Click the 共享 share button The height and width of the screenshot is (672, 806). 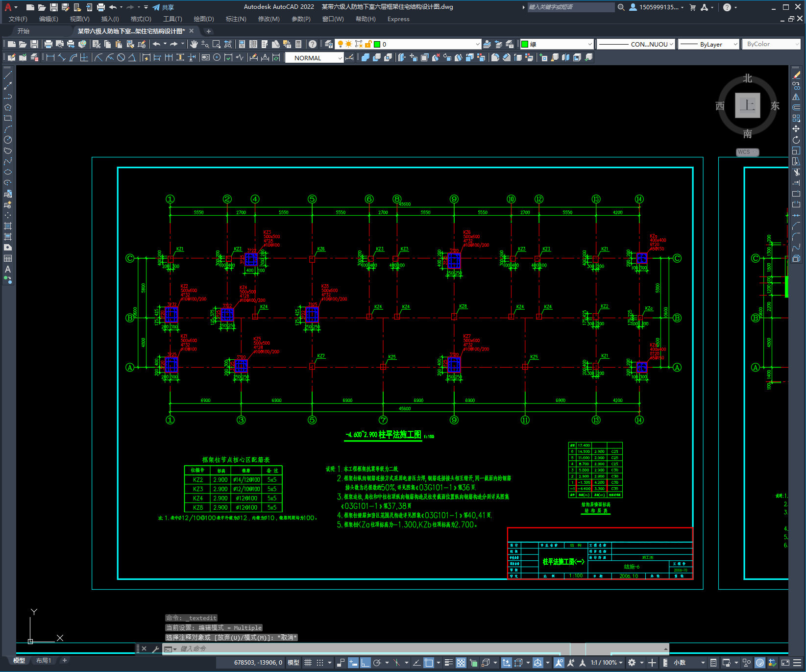pos(163,7)
